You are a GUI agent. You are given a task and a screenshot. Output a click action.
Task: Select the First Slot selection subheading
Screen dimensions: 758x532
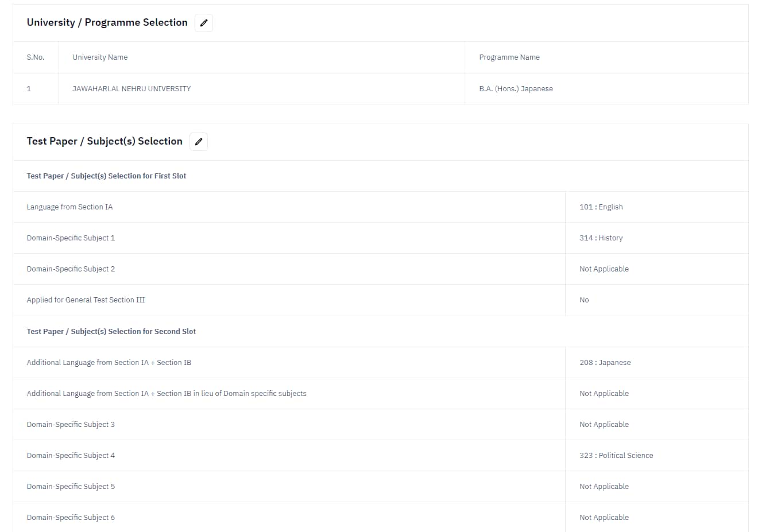pyautogui.click(x=106, y=176)
